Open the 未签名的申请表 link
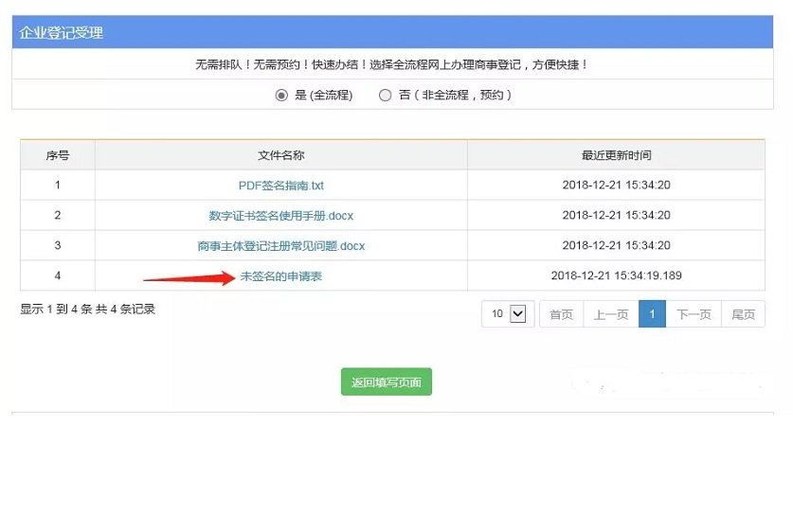The image size is (793, 532). click(x=281, y=275)
